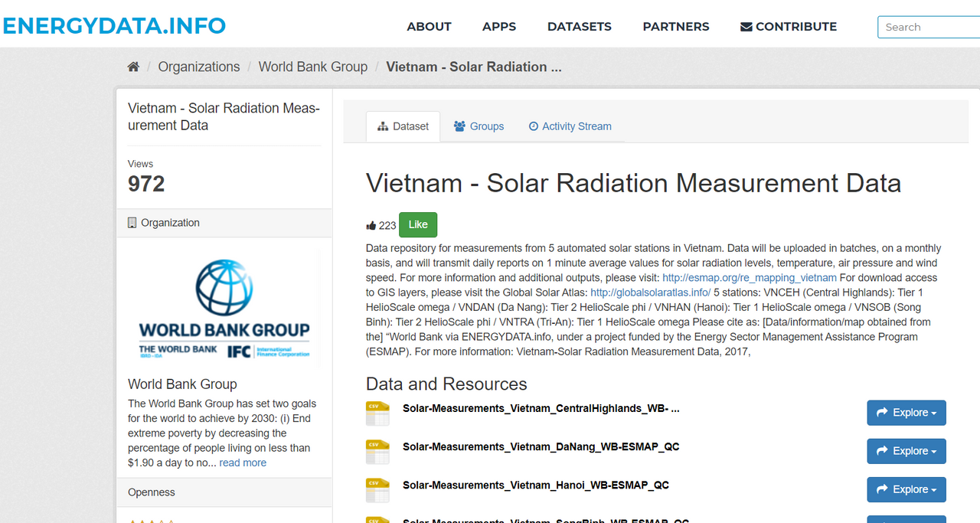
Task: Select the Dataset tab
Action: pos(403,126)
